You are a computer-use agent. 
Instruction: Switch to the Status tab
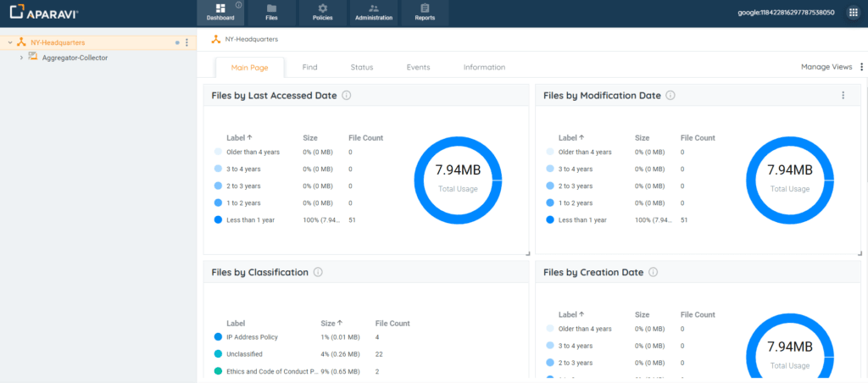tap(362, 68)
